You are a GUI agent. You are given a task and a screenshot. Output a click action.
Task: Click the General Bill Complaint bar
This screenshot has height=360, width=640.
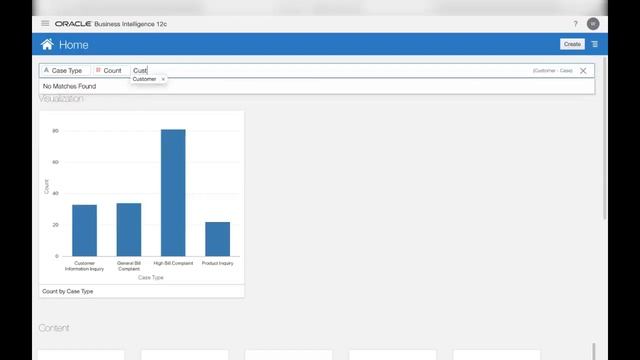click(129, 230)
